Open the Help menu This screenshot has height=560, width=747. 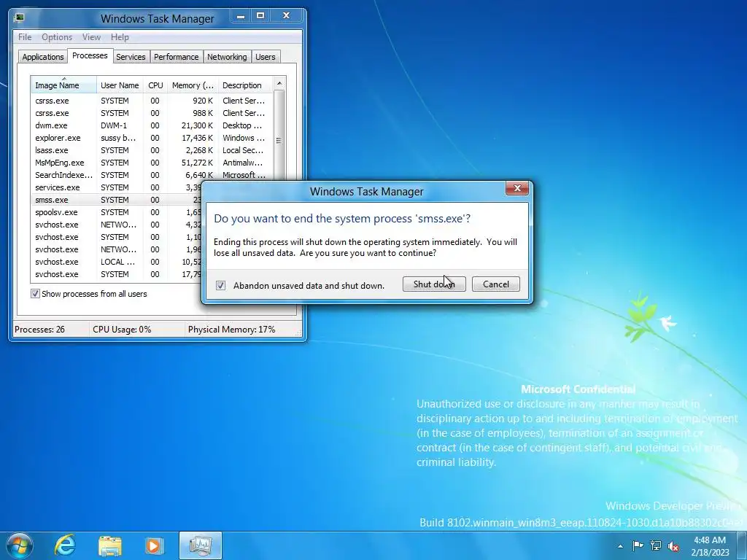(120, 36)
